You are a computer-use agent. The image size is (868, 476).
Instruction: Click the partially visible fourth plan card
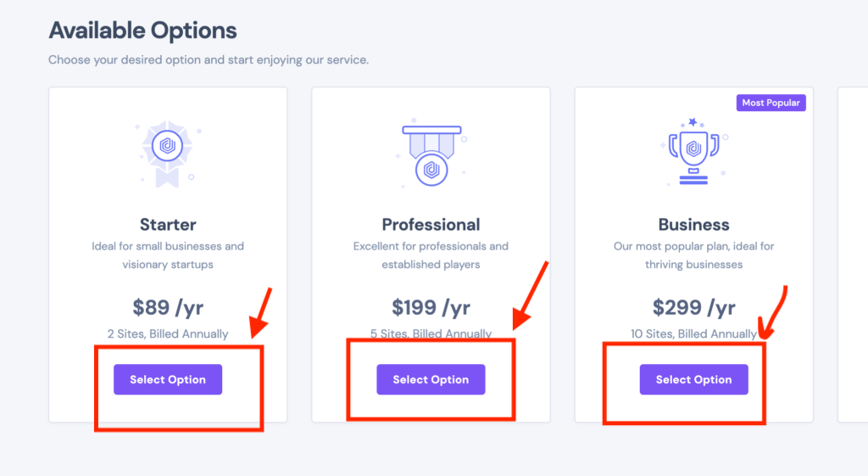[x=853, y=255]
